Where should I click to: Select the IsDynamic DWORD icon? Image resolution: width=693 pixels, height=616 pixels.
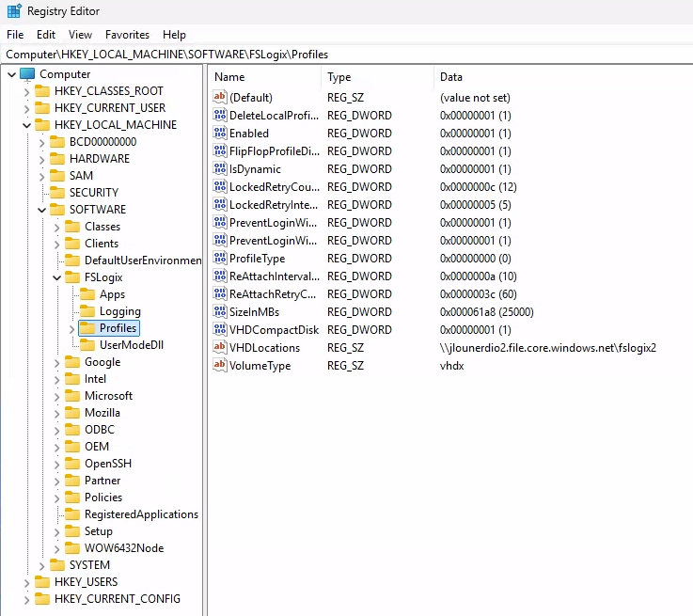[x=220, y=168]
